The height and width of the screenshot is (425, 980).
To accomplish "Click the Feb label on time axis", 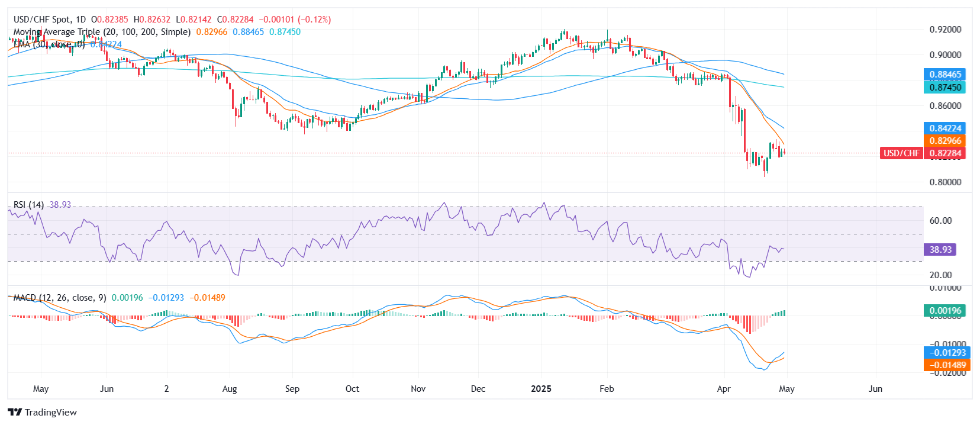I will (x=607, y=389).
